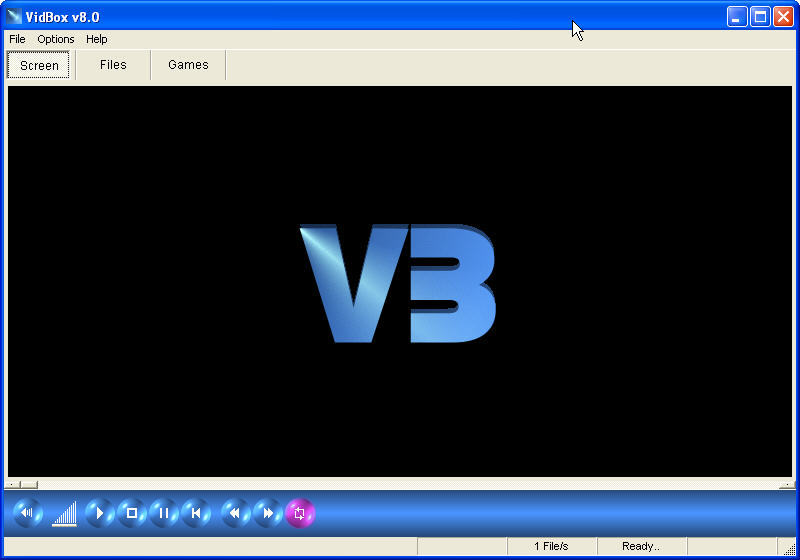
Task: Mute audio with the speaker button
Action: [28, 513]
